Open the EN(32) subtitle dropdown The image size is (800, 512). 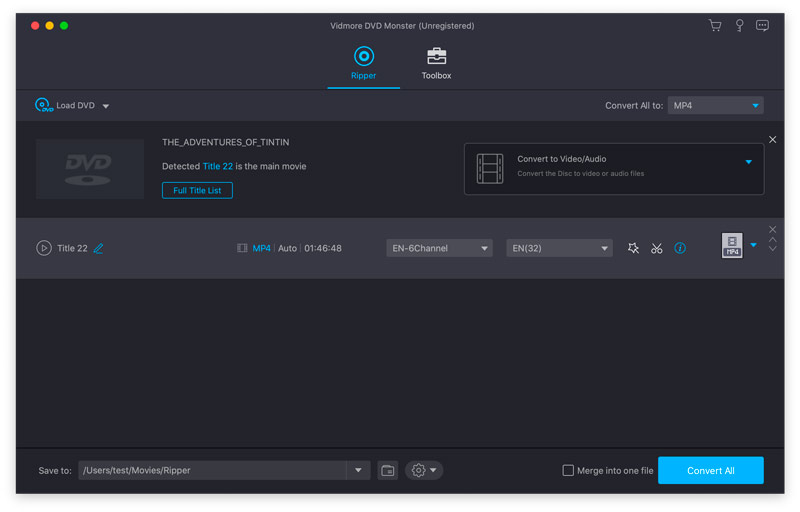559,248
